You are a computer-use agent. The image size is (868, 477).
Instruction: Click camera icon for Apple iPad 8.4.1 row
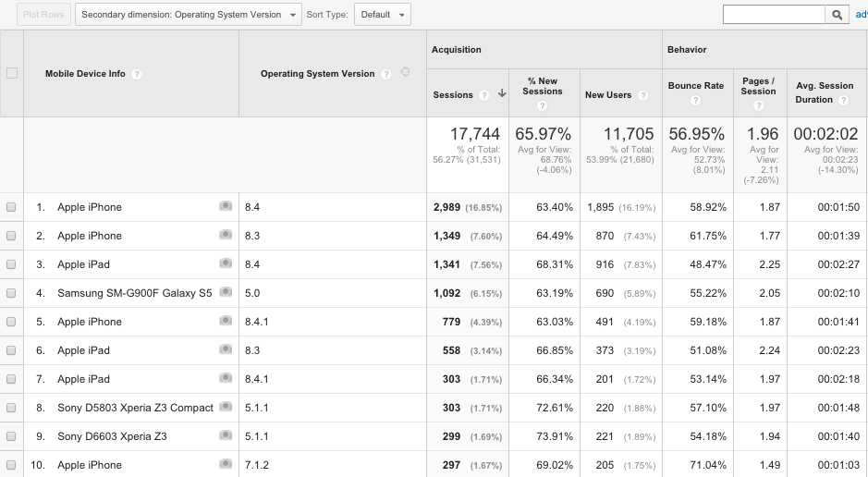226,378
